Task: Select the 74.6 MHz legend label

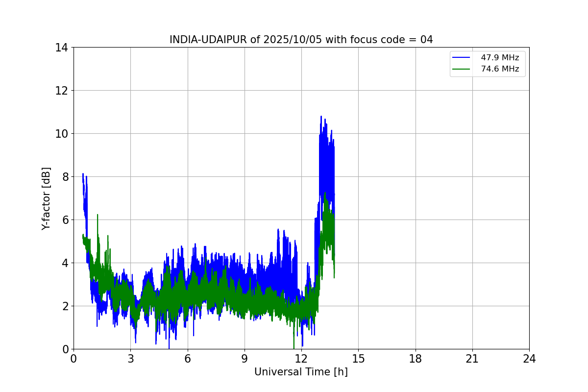Action: pos(500,69)
